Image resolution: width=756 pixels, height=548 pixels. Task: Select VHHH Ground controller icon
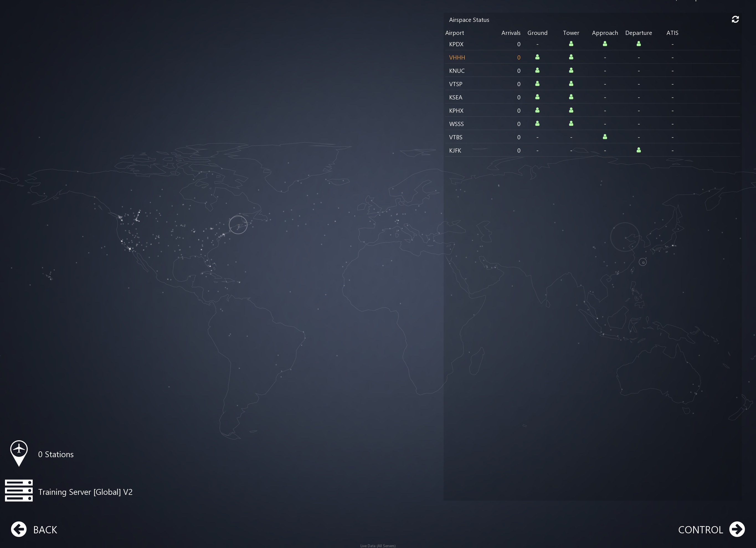tap(537, 57)
